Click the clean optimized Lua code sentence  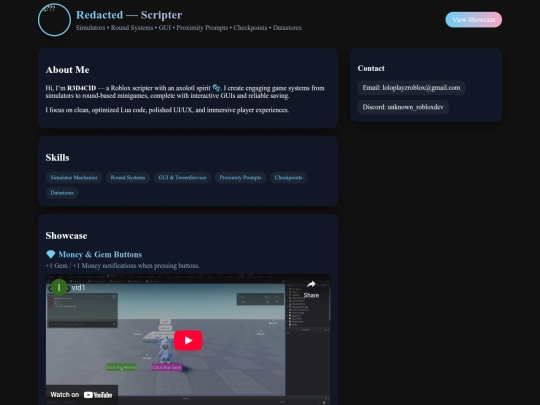167,110
